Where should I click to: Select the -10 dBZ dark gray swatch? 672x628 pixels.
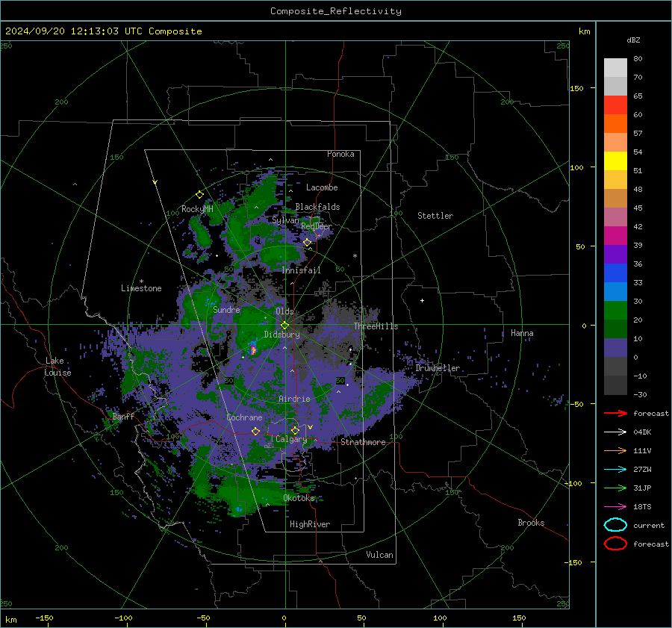tap(615, 385)
